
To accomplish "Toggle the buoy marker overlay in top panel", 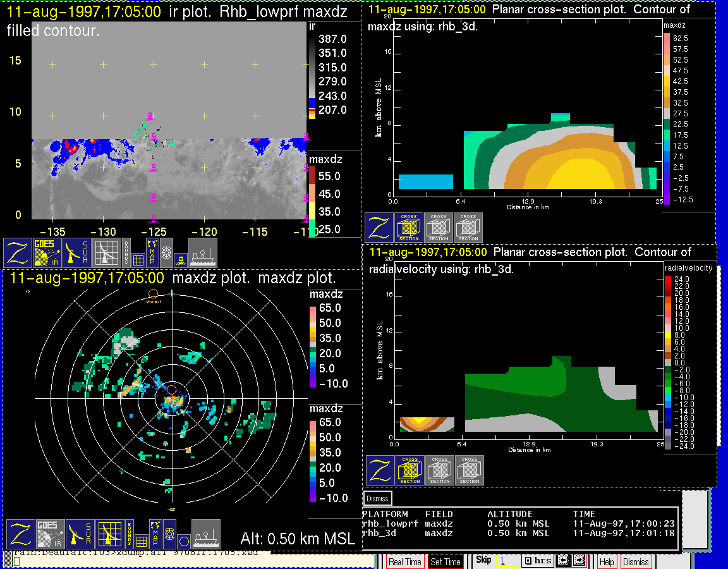I will tap(179, 259).
